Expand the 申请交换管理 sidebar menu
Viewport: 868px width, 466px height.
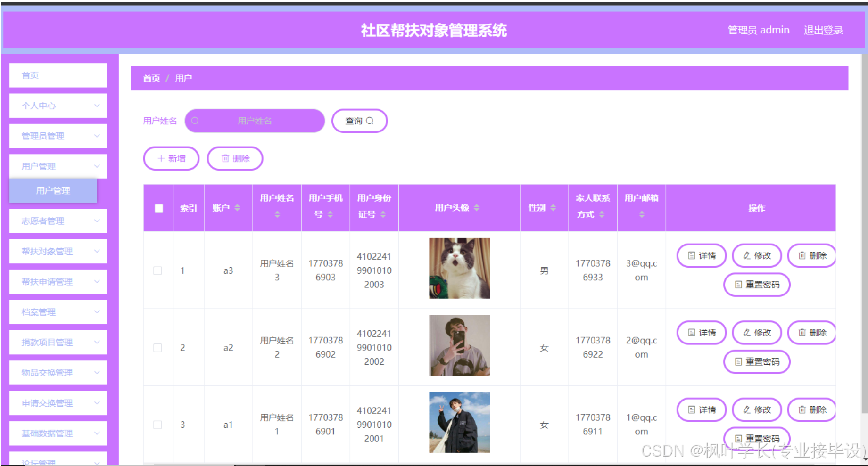(x=58, y=403)
